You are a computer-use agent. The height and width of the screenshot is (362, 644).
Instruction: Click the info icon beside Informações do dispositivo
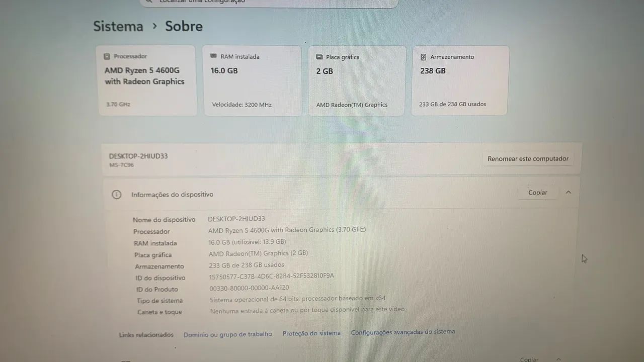[117, 195]
